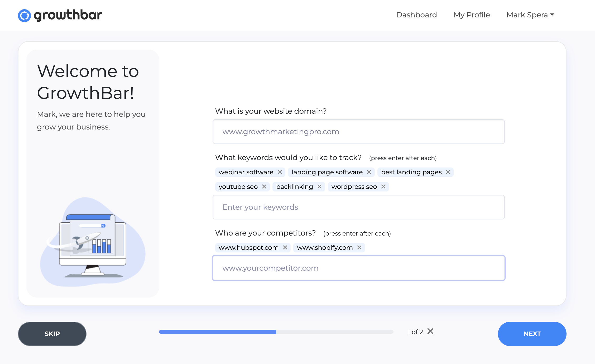Focus the competitor URL input field
The image size is (595, 364).
[x=358, y=268]
